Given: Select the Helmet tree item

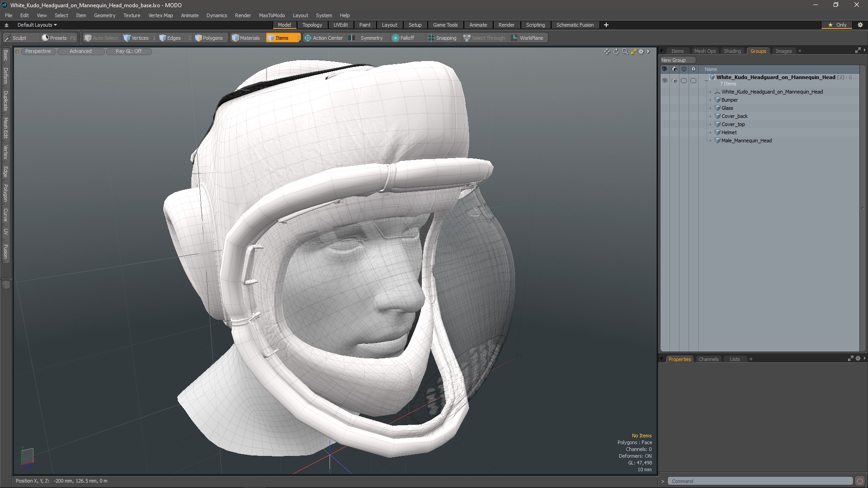Looking at the screenshot, I should [x=729, y=132].
